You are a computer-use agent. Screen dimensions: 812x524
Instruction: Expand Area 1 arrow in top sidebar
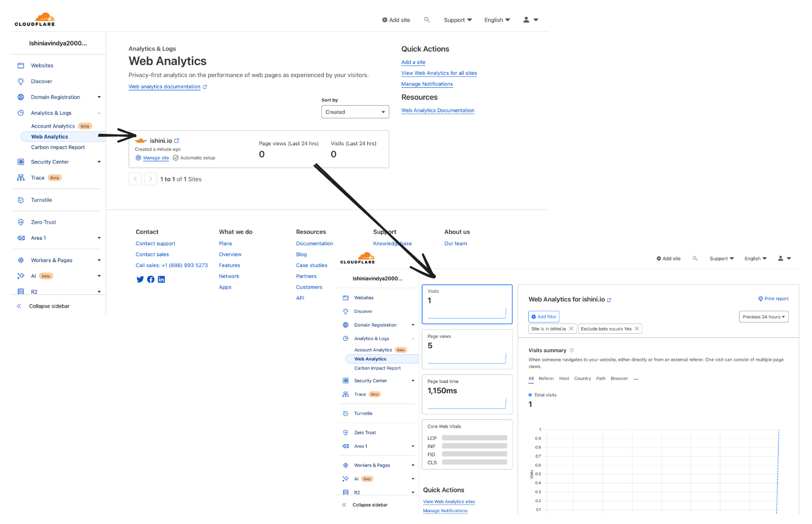click(x=99, y=238)
